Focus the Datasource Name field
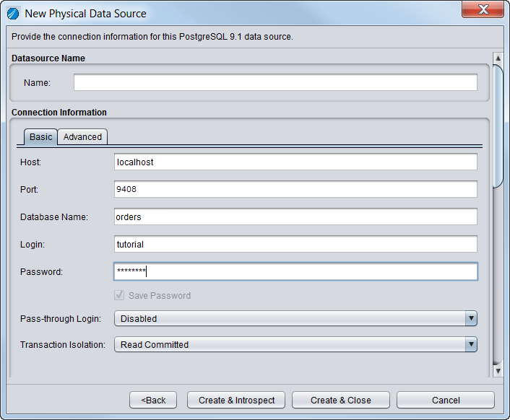The image size is (510, 420). click(x=275, y=82)
